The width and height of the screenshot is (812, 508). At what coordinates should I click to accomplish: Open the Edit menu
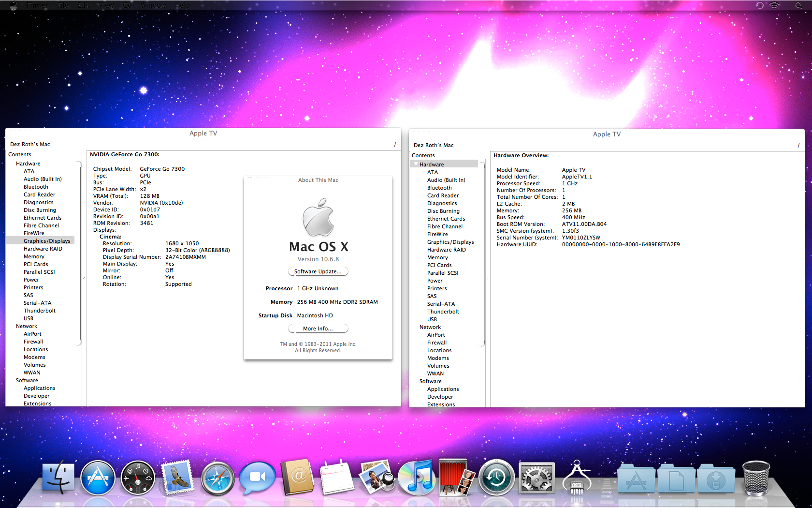[84, 5]
